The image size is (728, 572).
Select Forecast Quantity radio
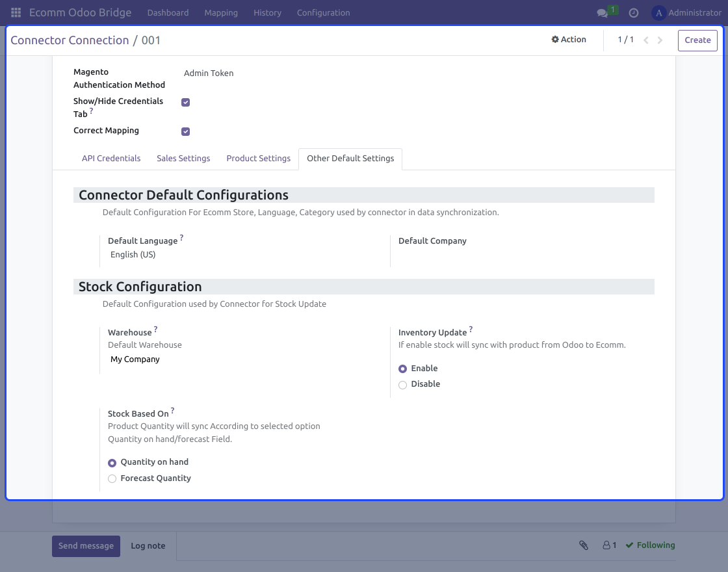pyautogui.click(x=112, y=478)
